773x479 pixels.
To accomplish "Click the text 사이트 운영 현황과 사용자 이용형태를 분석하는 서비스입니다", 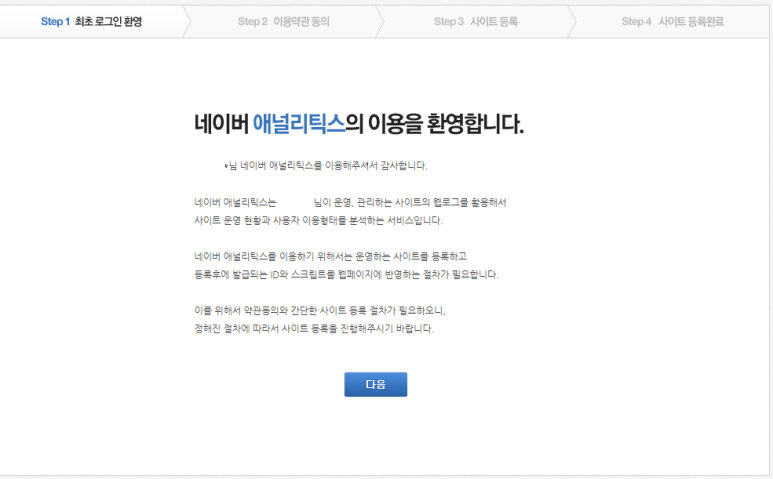I will (318, 220).
